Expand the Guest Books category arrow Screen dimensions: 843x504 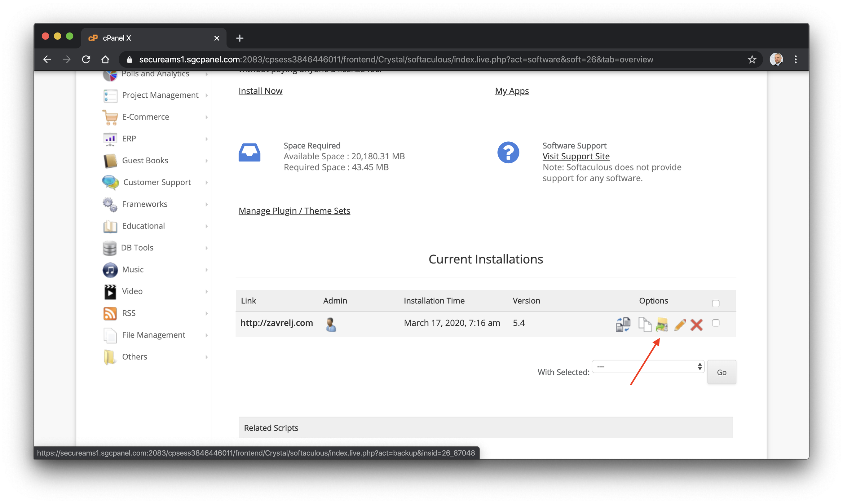[206, 161]
